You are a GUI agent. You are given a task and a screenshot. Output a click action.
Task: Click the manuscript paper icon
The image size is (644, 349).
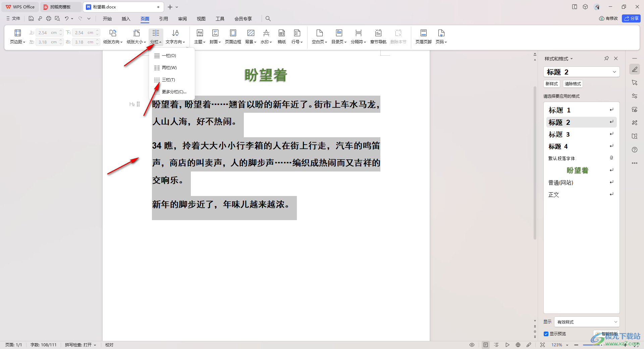282,33
